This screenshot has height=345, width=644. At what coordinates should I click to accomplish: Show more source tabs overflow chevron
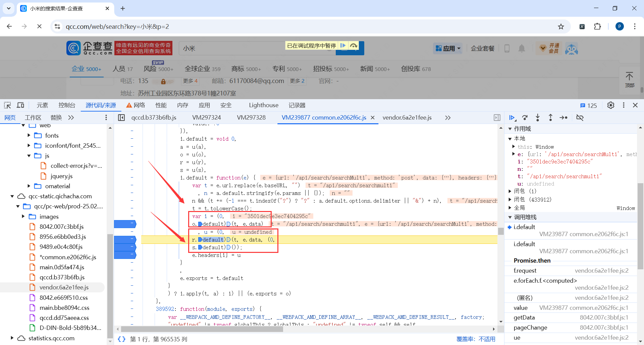448,118
